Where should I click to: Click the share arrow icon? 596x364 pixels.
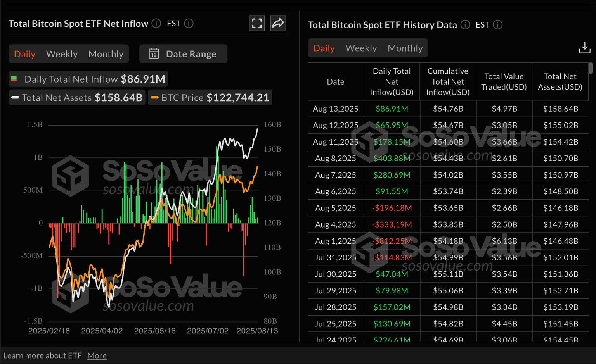click(x=278, y=23)
